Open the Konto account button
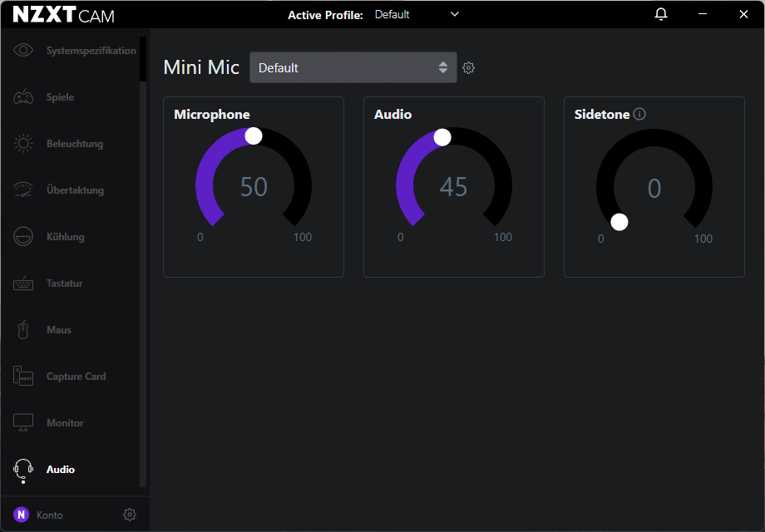This screenshot has width=765, height=532. point(38,515)
